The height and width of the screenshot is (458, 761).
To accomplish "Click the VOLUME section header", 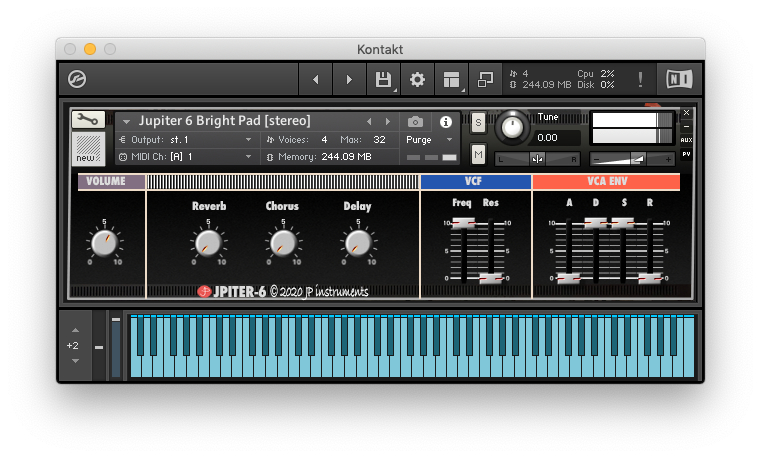I will (x=111, y=181).
